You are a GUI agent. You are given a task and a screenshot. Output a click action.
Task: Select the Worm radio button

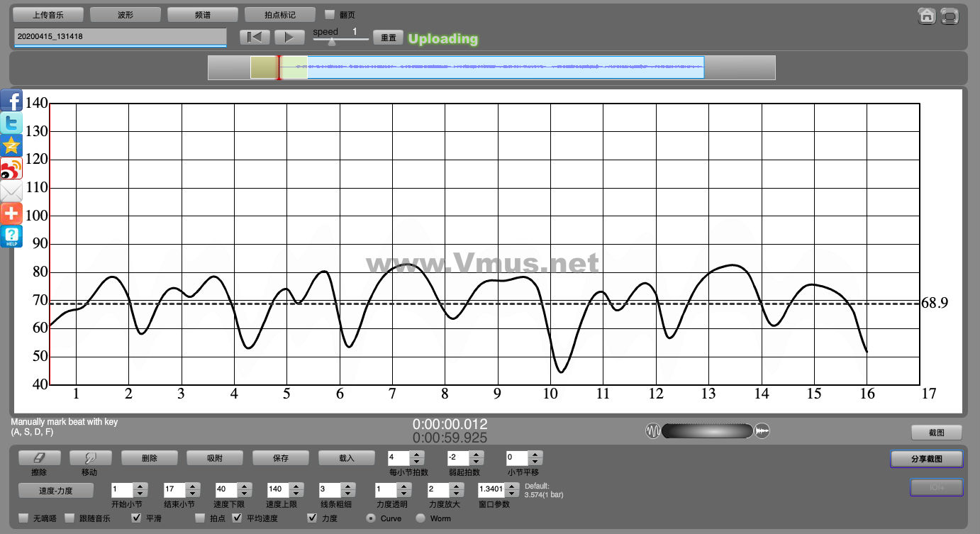click(421, 518)
